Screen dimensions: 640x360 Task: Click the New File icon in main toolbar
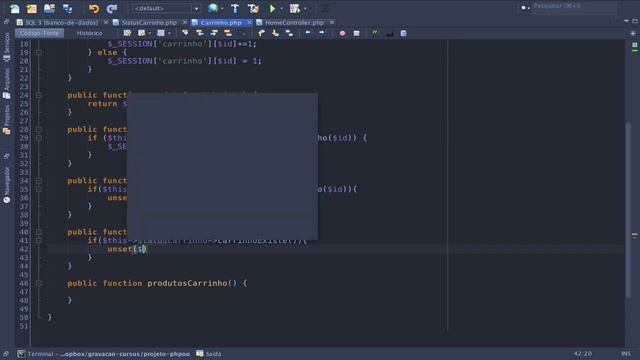(15, 8)
